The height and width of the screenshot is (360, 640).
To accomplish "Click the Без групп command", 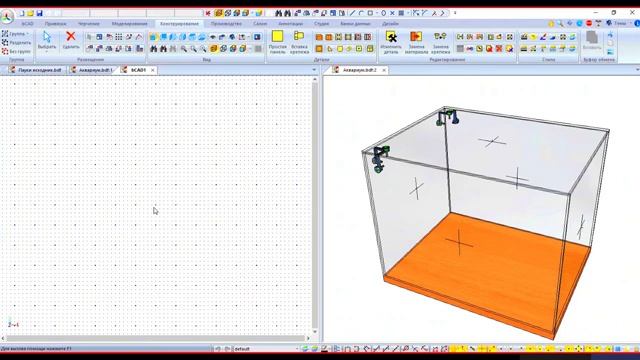I will (16, 51).
